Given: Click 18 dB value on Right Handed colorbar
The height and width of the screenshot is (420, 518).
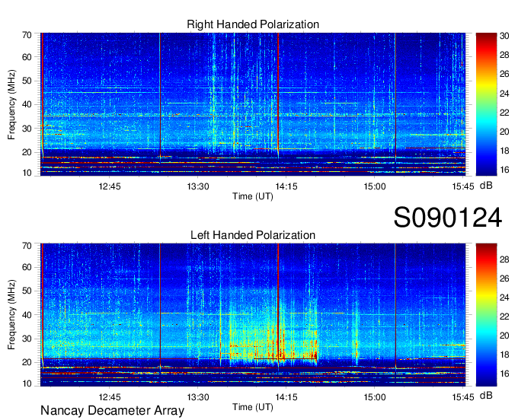Looking at the screenshot, I should click(x=504, y=151).
